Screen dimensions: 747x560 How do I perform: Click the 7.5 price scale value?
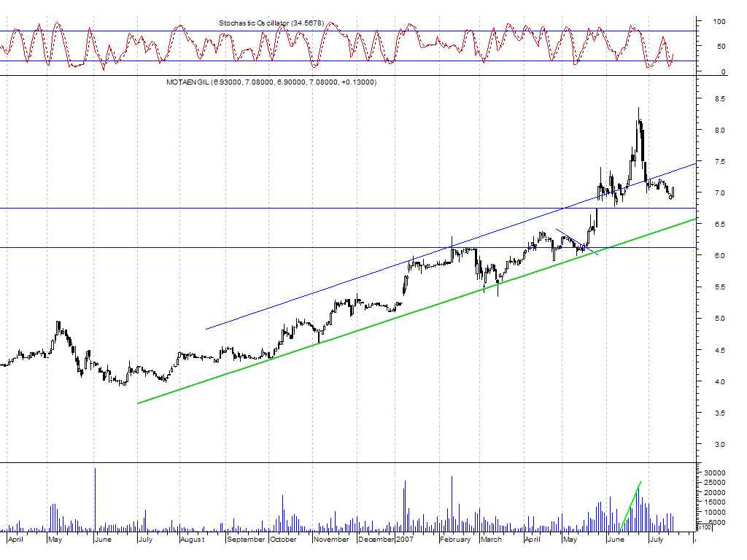pos(719,161)
